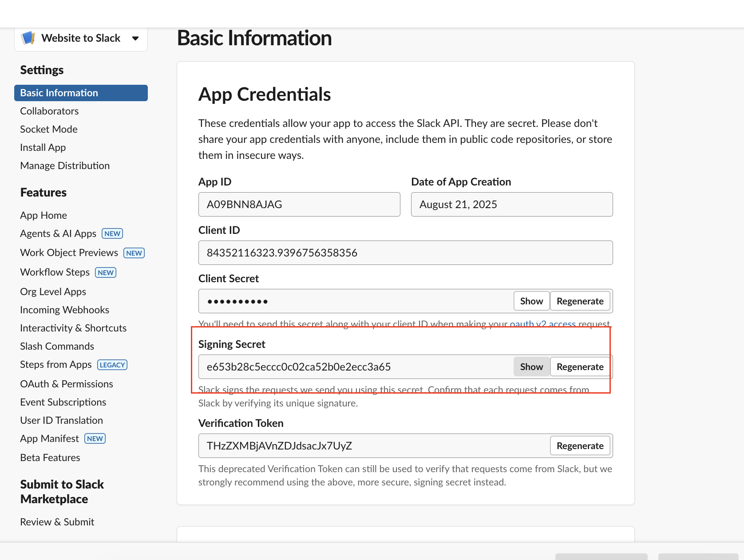Select Incoming Webhooks in sidebar
This screenshot has height=560, width=744.
pos(64,310)
